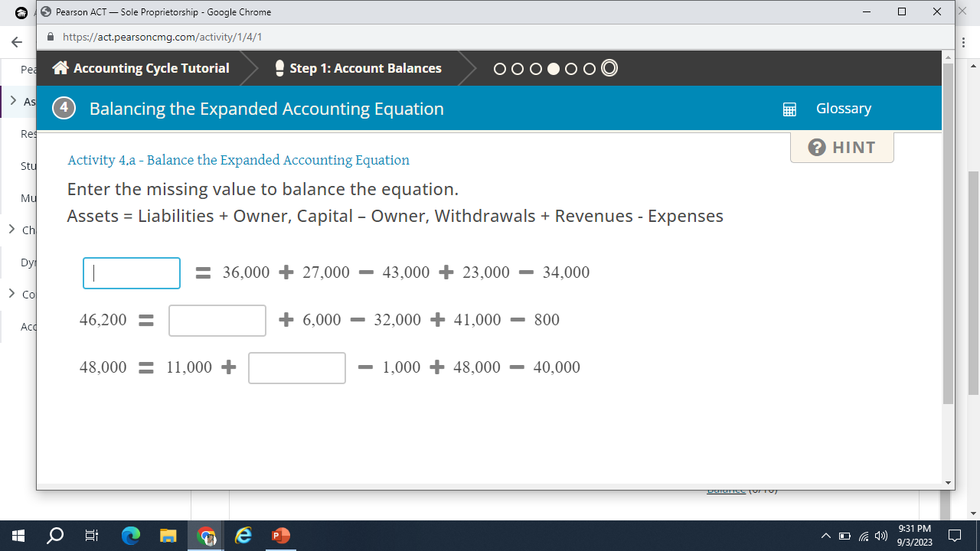Open File Explorer from the taskbar
Screen dimensions: 980x551
pyautogui.click(x=168, y=536)
